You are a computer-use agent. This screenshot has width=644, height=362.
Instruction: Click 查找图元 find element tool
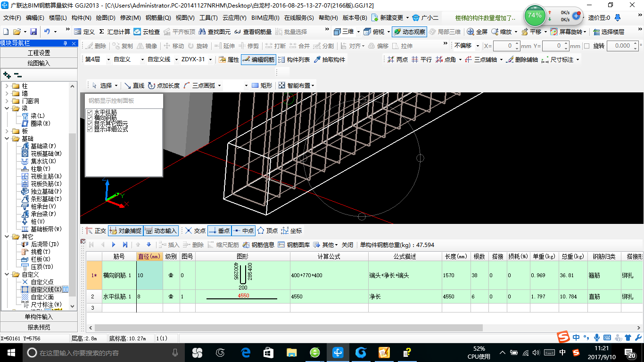(215, 32)
